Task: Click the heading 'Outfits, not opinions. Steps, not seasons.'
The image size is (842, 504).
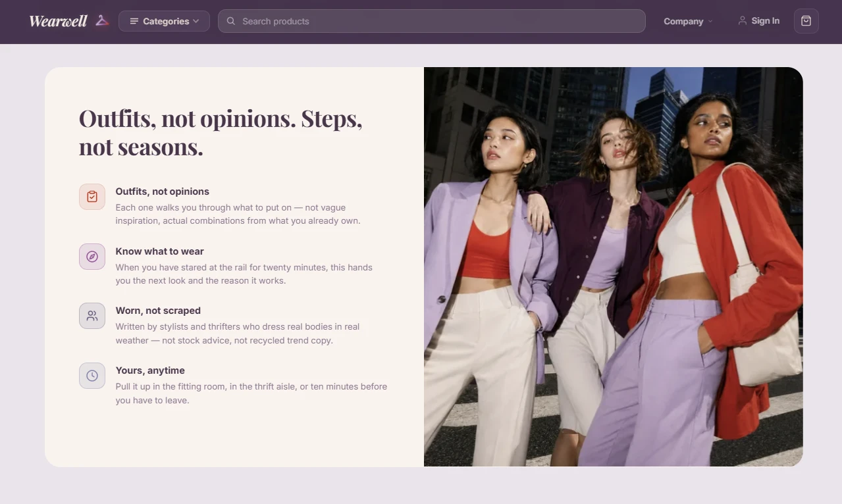Action: pyautogui.click(x=221, y=132)
